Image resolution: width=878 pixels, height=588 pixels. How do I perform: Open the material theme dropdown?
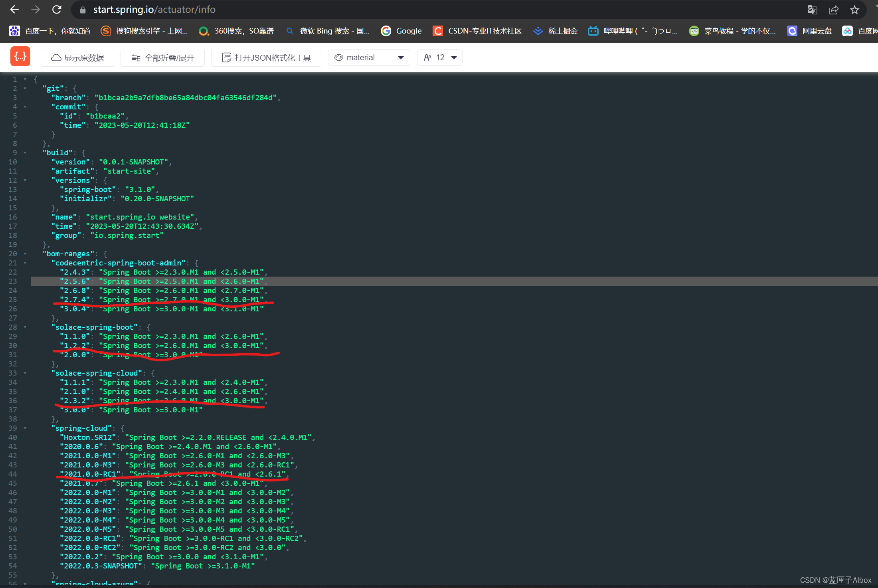pos(369,58)
